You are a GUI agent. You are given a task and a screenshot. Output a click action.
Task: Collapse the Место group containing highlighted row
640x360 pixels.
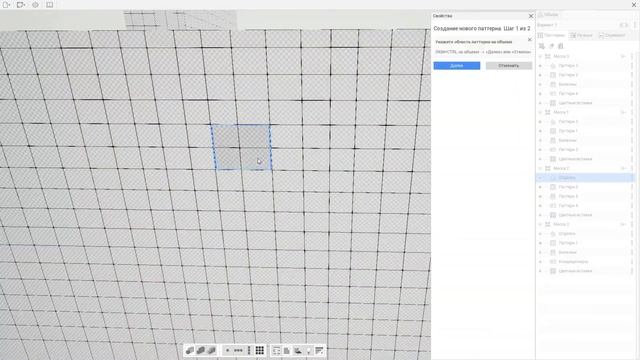click(x=540, y=168)
